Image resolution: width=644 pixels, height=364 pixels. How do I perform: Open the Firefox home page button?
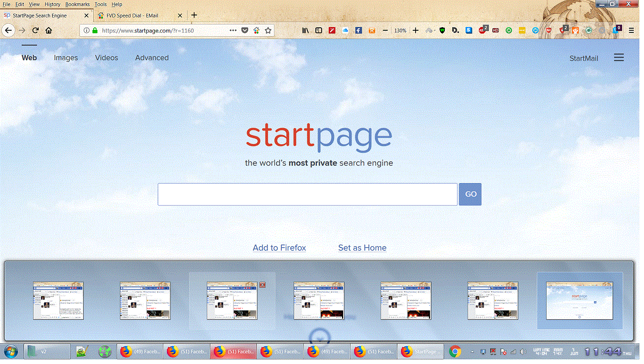48,30
